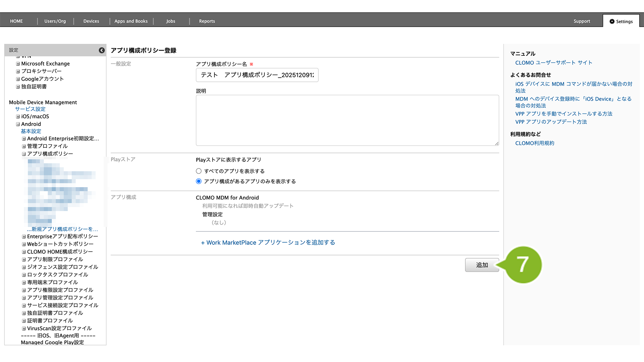Open CLOMO ユーザーサポート サイト link
The width and height of the screenshot is (644, 362).
point(553,63)
